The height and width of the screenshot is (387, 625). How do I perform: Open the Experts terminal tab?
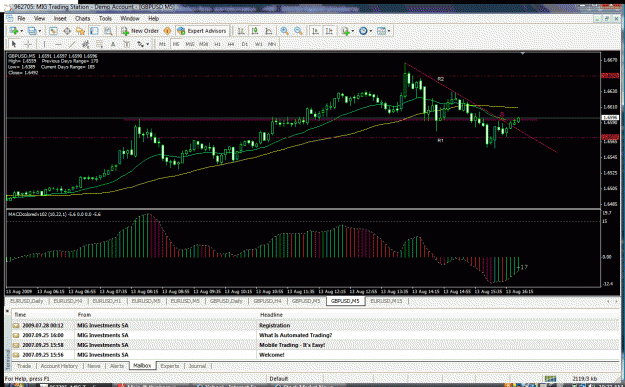pos(170,365)
